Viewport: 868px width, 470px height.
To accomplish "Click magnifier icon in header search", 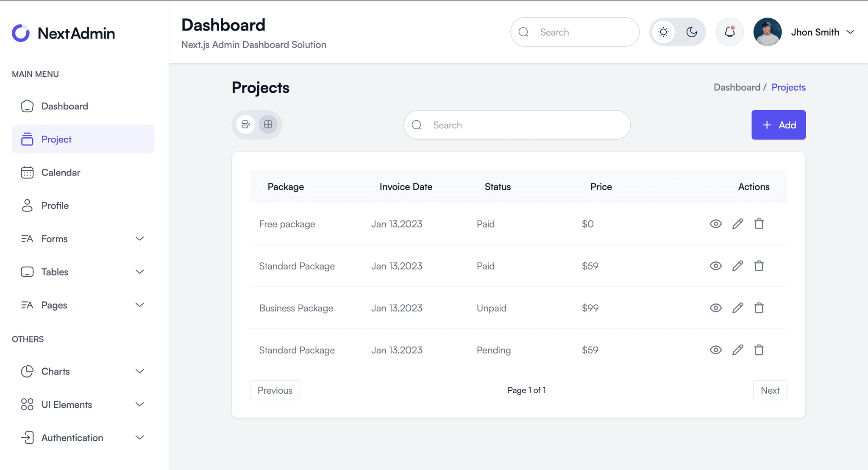I will 523,32.
